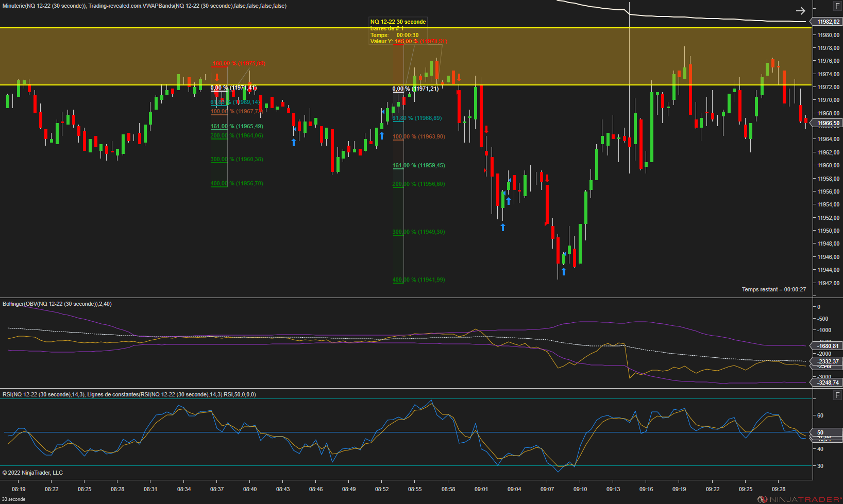This screenshot has width=843, height=504.
Task: Click the 08:55 time axis label
Action: click(x=415, y=489)
